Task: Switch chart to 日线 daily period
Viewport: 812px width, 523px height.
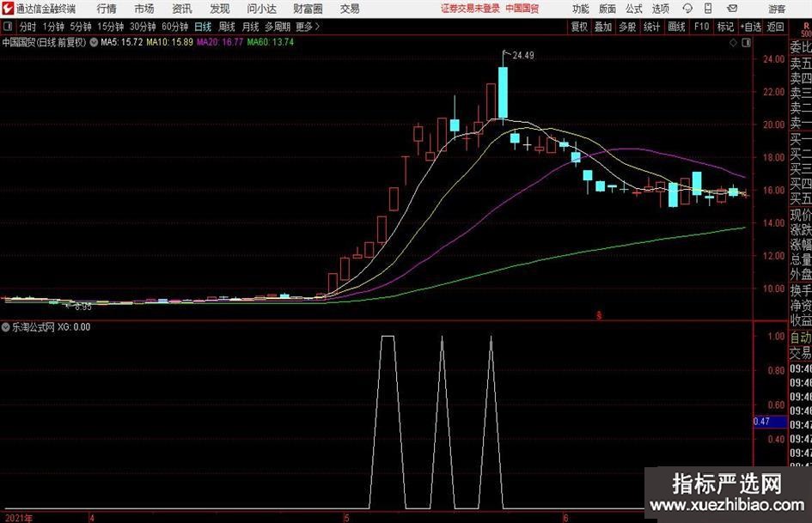Action: (202, 27)
